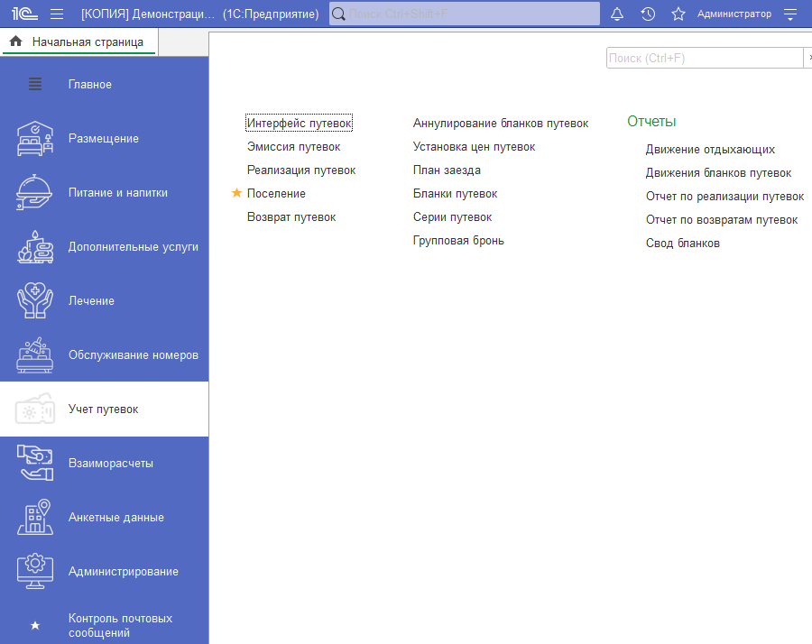
Task: Open the hamburger main menu in title bar
Action: (57, 14)
